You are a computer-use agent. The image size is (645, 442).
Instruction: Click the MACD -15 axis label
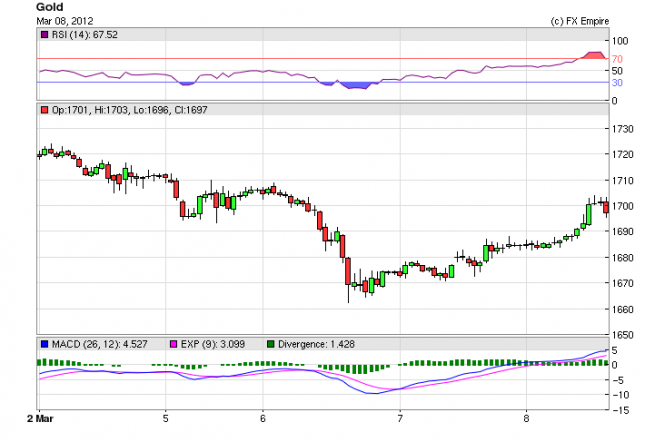621,410
